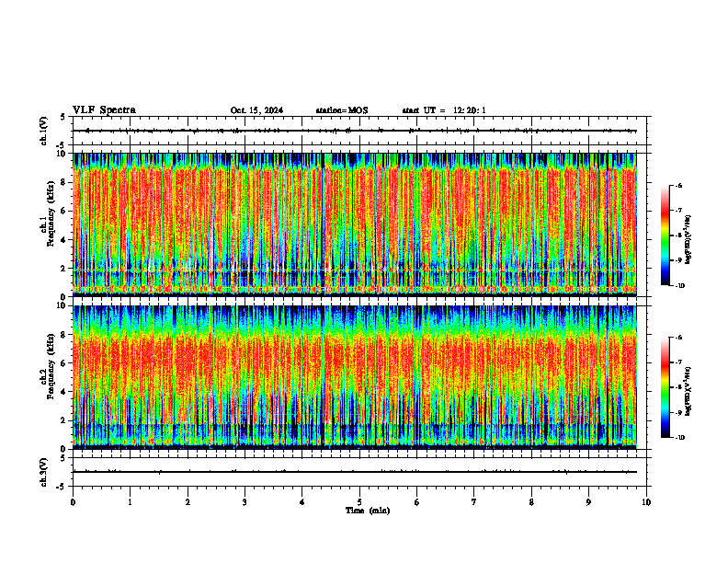Click time axis tick label "6"
Image resolution: width=728 pixels, height=563 pixels.
pos(417,502)
